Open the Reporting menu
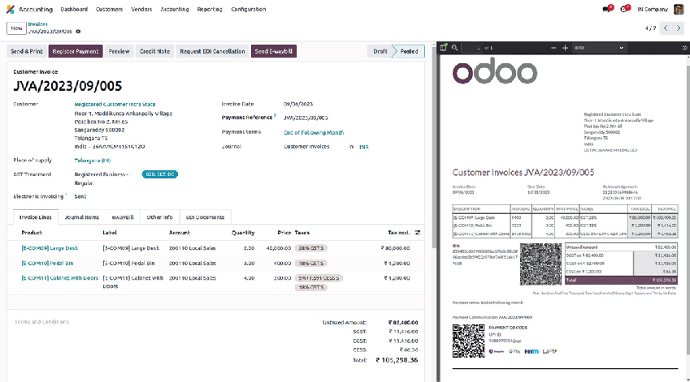The image size is (690, 382). point(209,9)
